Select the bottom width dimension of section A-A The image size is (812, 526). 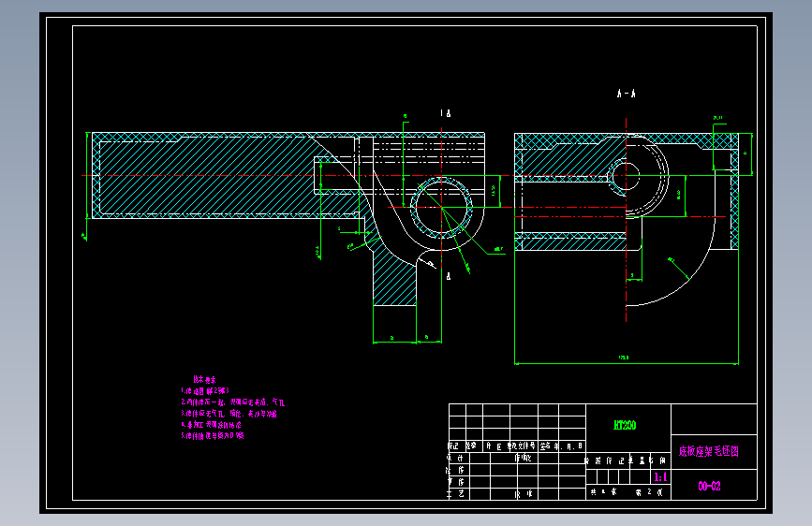(x=624, y=358)
